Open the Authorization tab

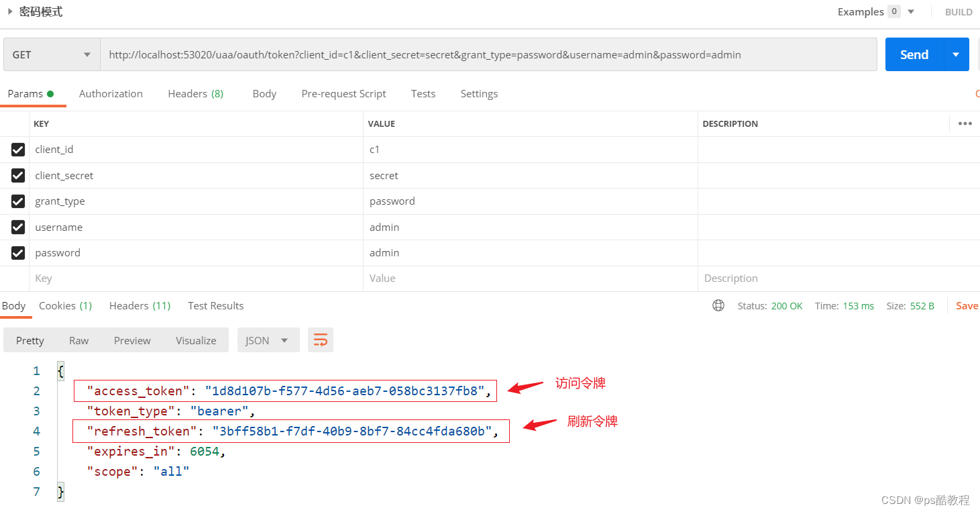(111, 94)
